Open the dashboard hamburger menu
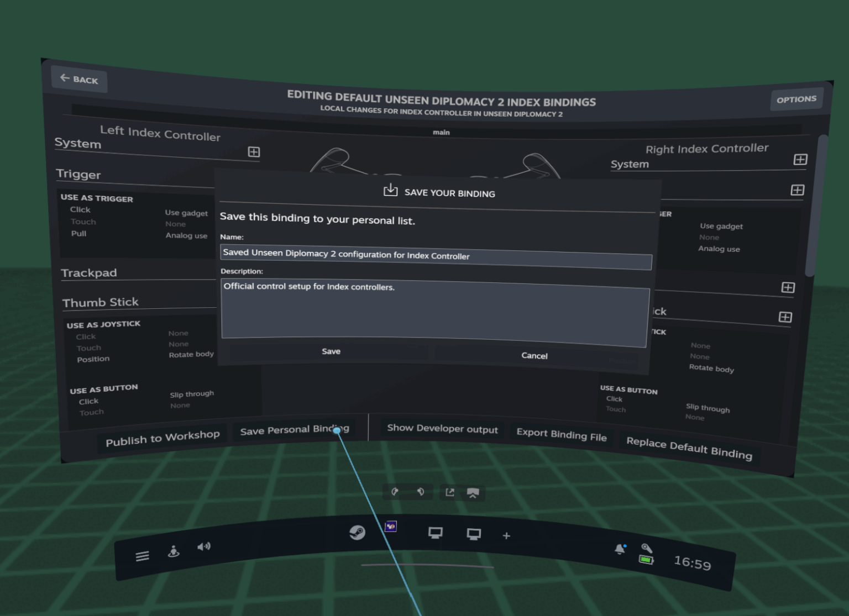This screenshot has height=616, width=849. tap(142, 556)
